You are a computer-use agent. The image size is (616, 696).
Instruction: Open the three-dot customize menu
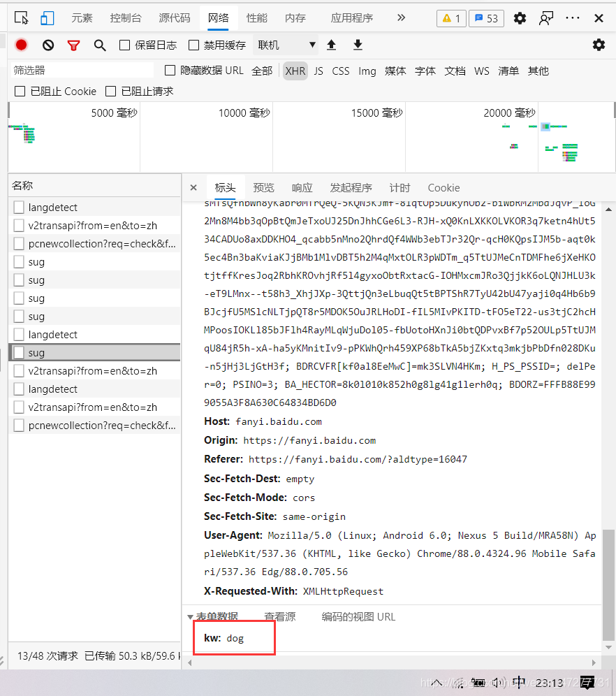(x=573, y=17)
